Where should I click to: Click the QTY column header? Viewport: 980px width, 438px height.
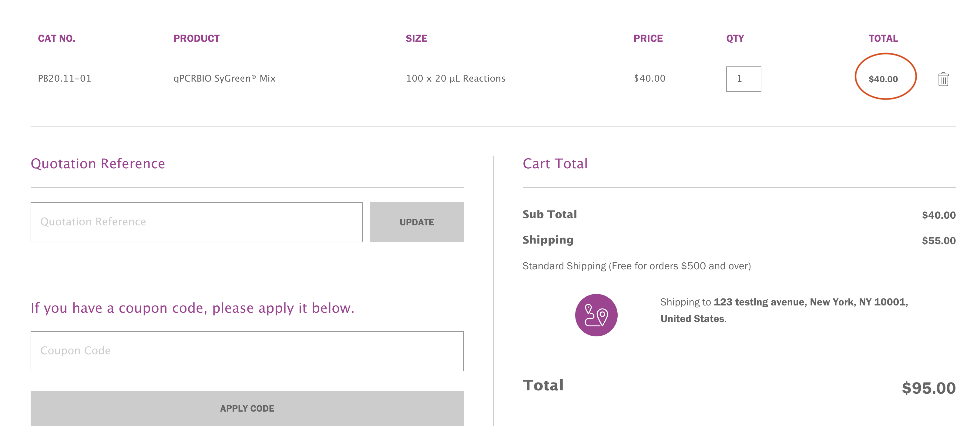(x=735, y=39)
